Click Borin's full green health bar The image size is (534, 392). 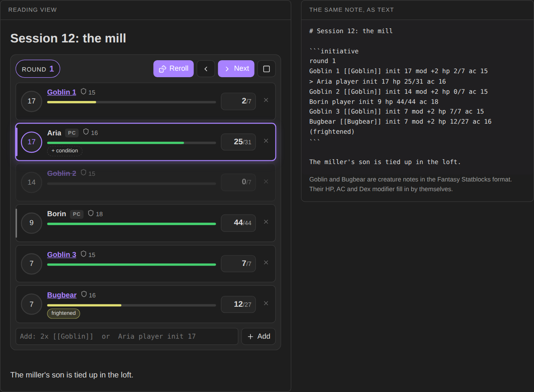pos(131,224)
